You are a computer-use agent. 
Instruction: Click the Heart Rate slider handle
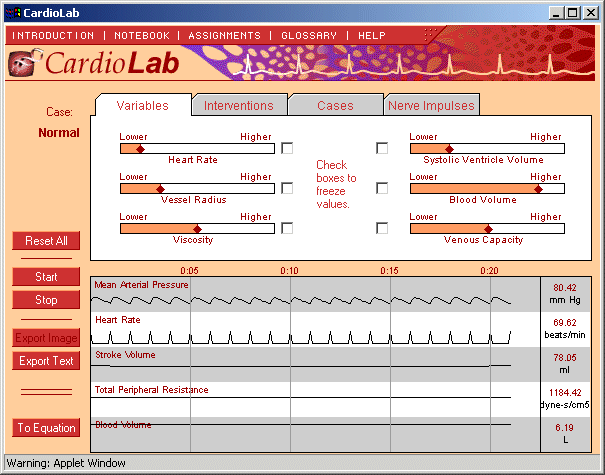point(140,149)
